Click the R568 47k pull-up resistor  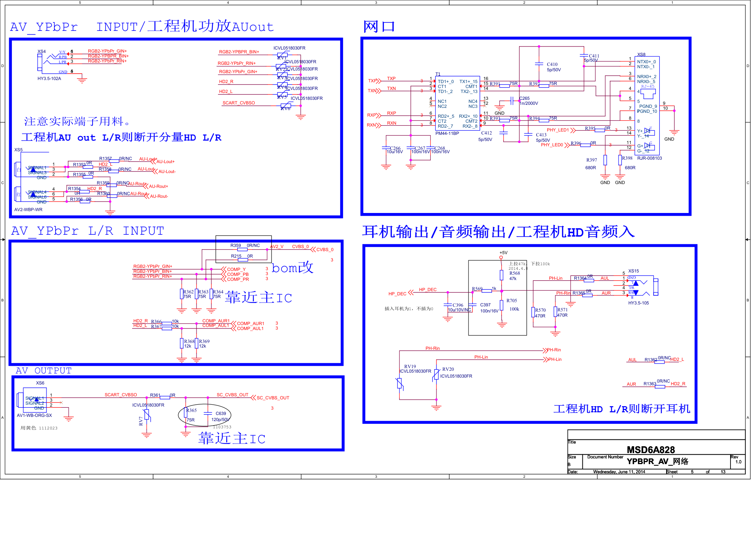coord(501,275)
